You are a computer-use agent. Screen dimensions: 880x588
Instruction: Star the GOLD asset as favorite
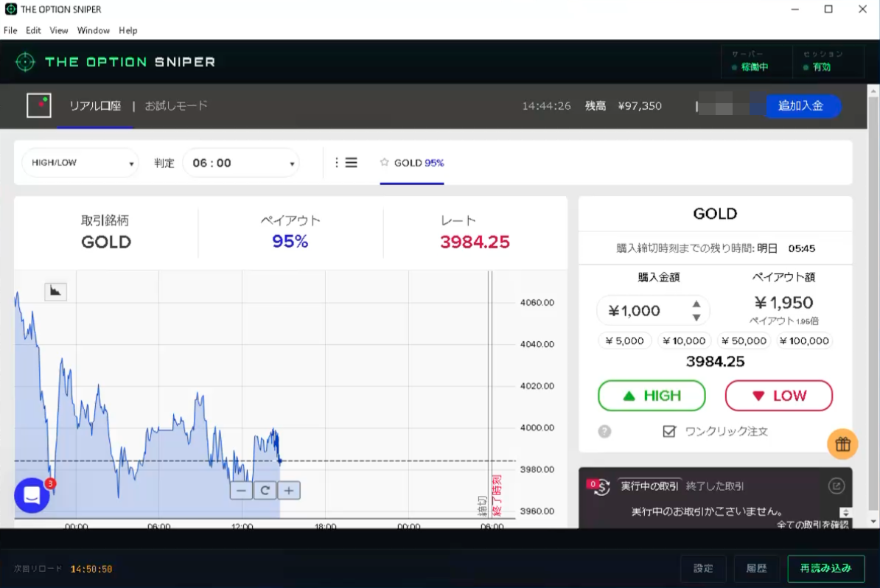385,162
